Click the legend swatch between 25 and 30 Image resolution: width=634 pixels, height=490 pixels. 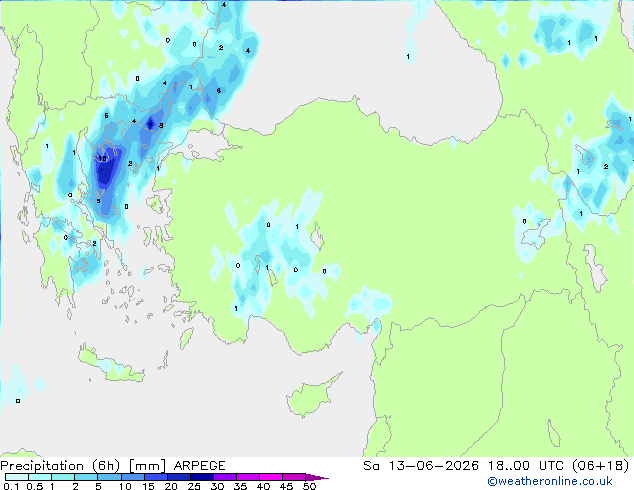pyautogui.click(x=201, y=477)
